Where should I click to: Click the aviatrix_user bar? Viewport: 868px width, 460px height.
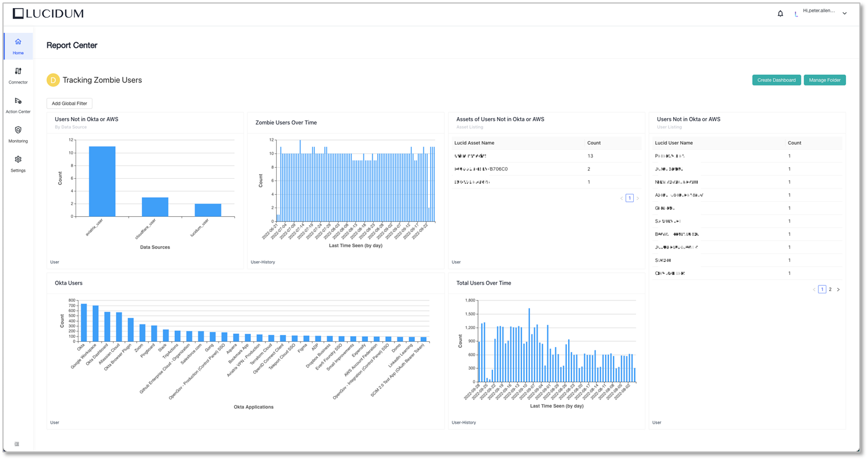[x=102, y=182]
